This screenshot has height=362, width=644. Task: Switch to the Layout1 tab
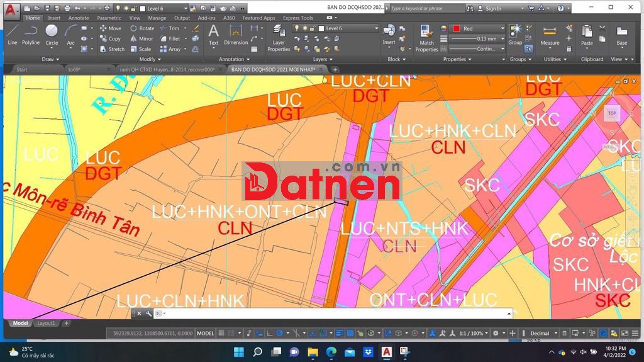click(x=45, y=323)
